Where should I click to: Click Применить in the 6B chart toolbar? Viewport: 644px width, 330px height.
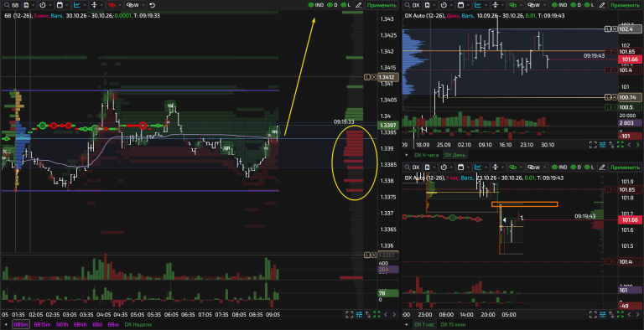[382, 5]
